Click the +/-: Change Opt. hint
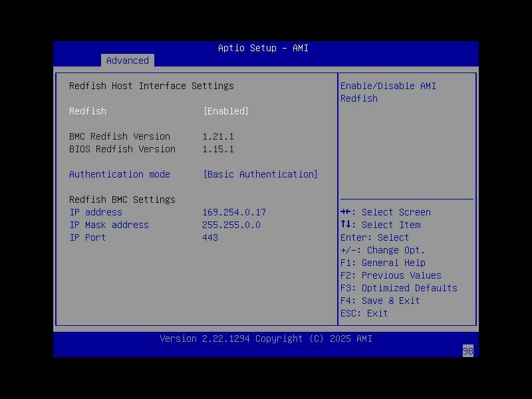 (383, 251)
